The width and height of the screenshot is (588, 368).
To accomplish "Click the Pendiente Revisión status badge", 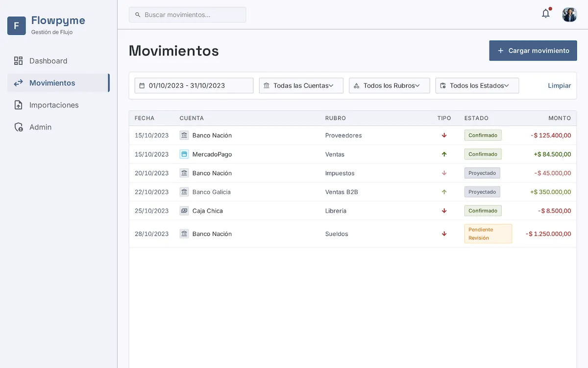I will pos(488,234).
